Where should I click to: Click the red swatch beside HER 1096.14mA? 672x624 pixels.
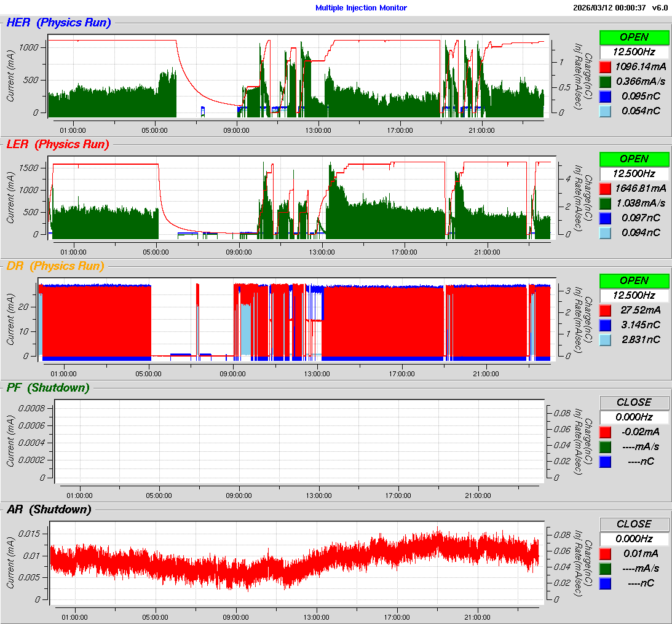point(605,66)
